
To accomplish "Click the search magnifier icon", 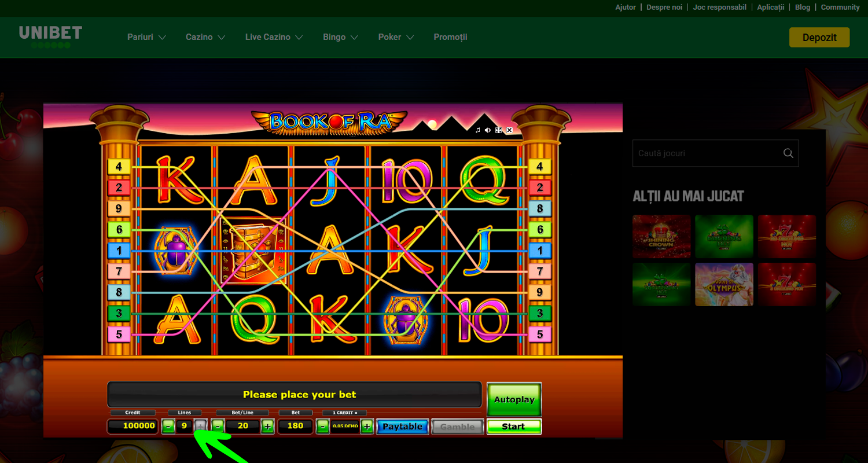I will click(788, 153).
